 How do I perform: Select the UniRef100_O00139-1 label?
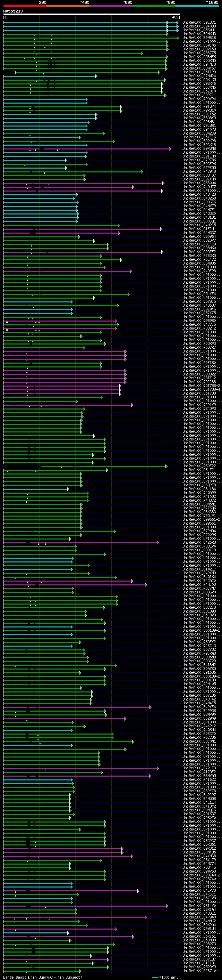pos(201,631)
